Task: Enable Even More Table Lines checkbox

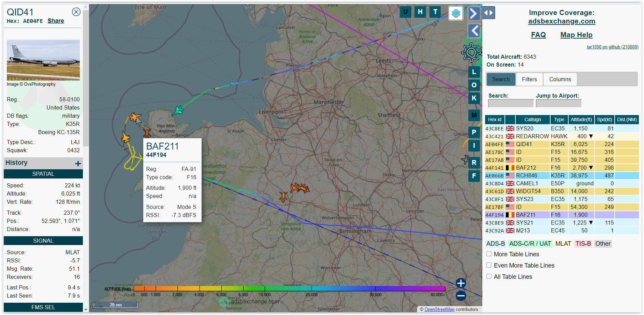Action: (x=489, y=265)
